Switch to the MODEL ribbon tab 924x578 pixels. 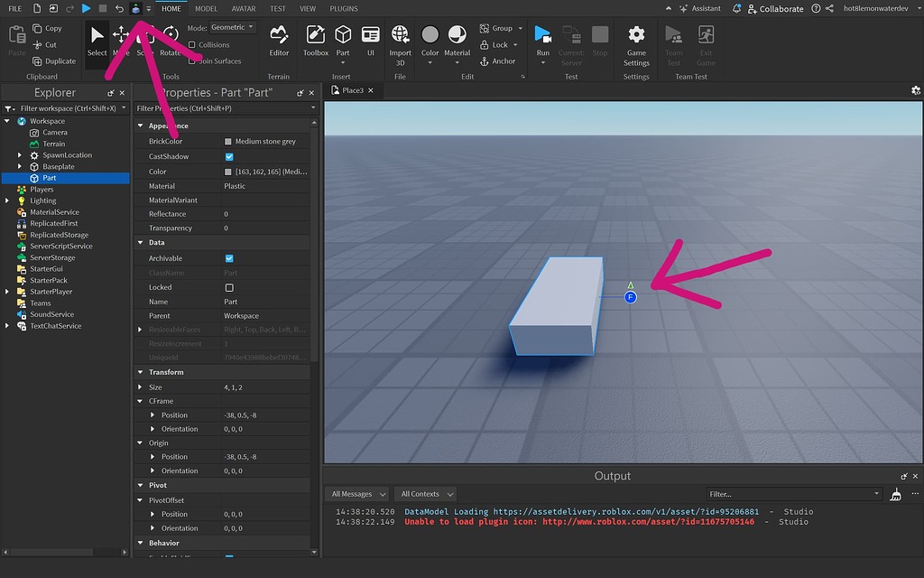(x=206, y=8)
